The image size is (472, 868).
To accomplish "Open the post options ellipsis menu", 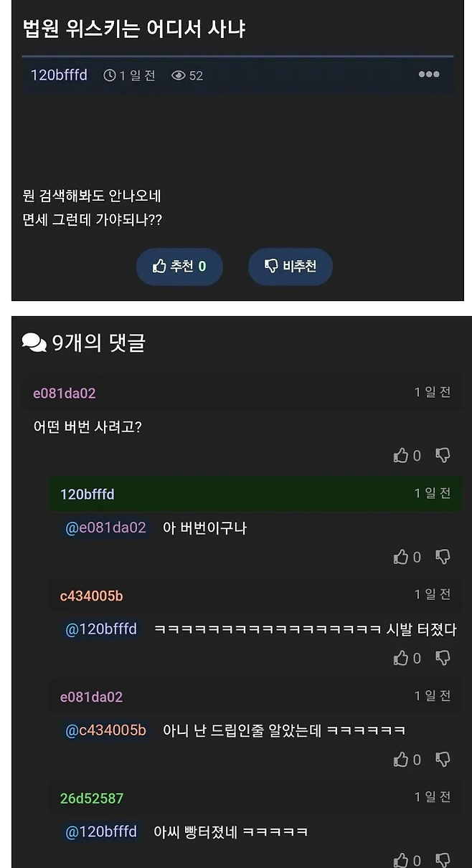I will (x=428, y=74).
